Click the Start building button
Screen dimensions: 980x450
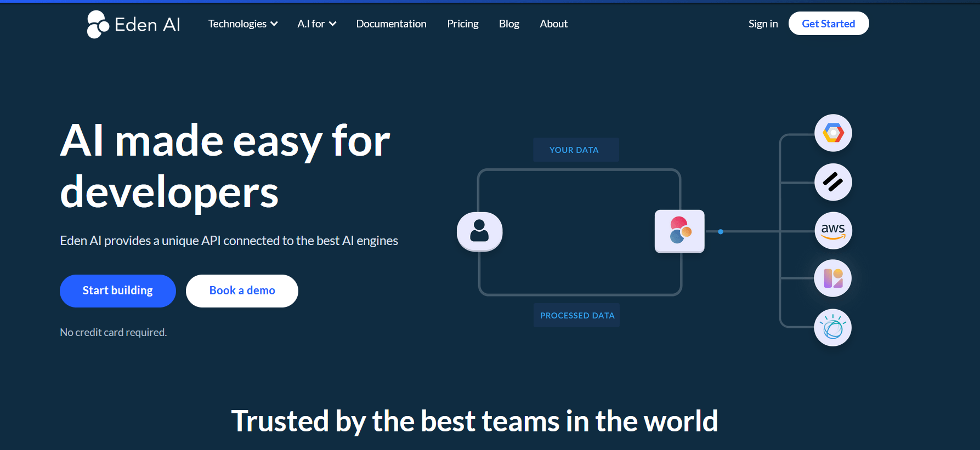click(118, 291)
